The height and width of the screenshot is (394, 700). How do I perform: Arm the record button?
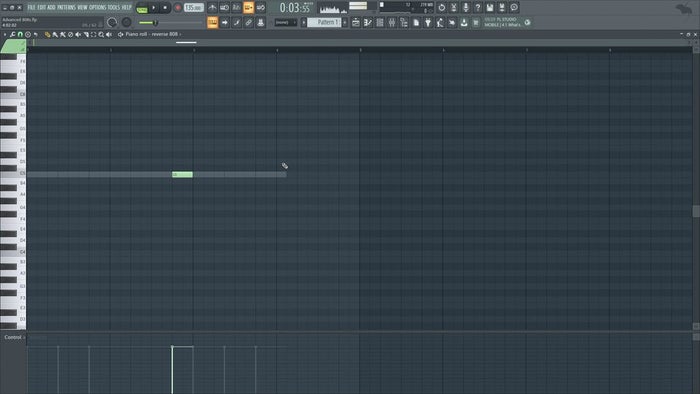click(x=178, y=8)
